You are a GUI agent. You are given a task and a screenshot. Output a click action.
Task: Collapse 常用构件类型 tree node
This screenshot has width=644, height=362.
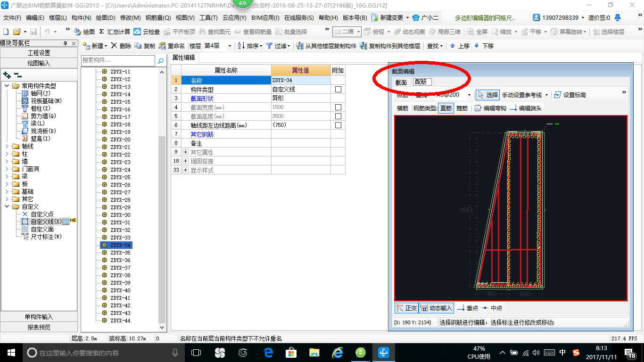pyautogui.click(x=7, y=86)
